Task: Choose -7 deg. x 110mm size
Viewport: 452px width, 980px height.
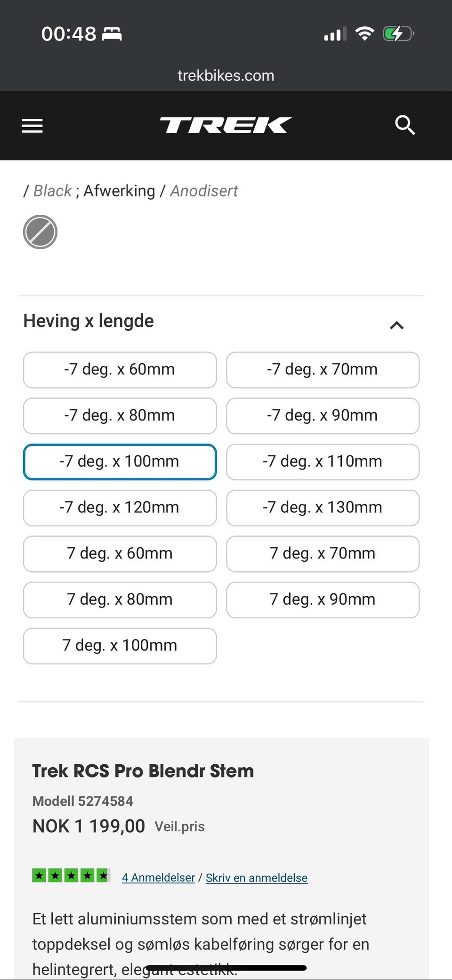Action: click(x=323, y=462)
